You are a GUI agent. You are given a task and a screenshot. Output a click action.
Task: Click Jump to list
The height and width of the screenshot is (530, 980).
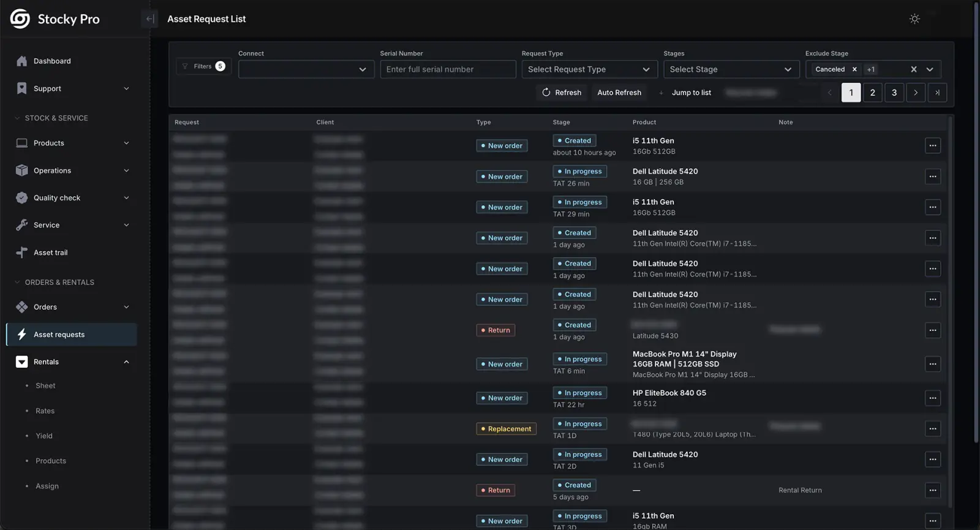click(691, 93)
